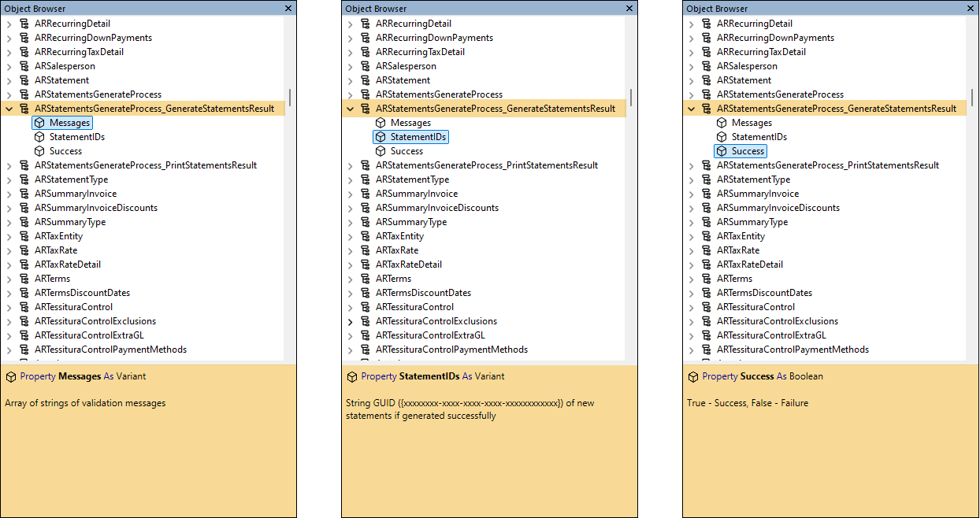Click the property icon in Messages description pane
This screenshot has height=518, width=980.
coord(10,376)
